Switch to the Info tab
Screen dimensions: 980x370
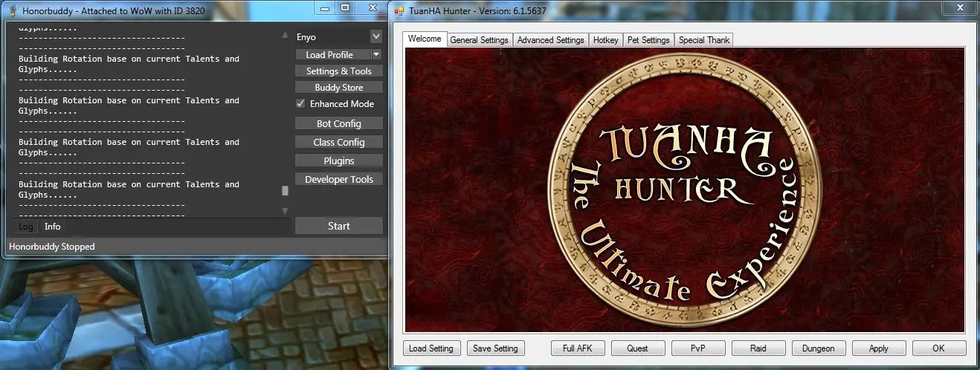tap(52, 227)
